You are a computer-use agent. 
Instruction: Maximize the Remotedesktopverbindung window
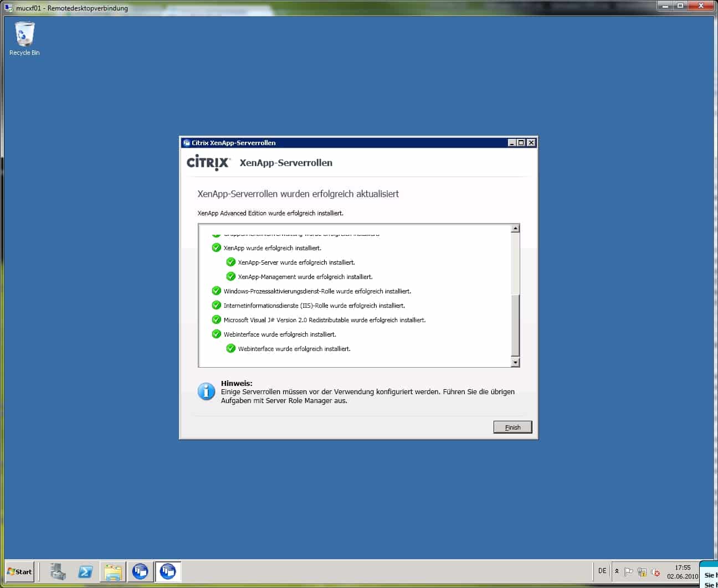(x=680, y=6)
